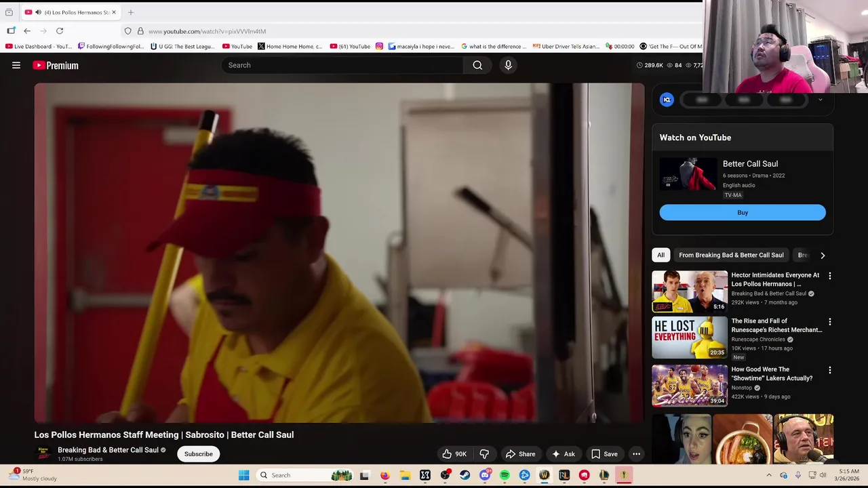Open the Windows Start menu

pos(243,475)
